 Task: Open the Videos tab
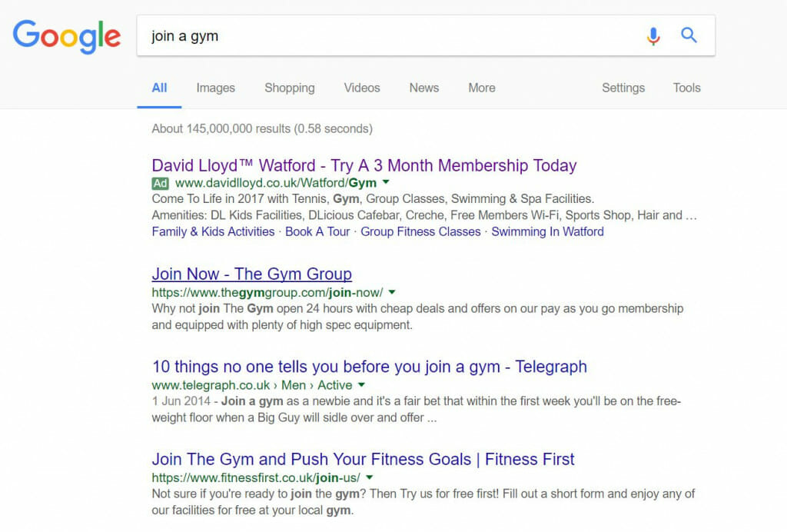tap(362, 88)
